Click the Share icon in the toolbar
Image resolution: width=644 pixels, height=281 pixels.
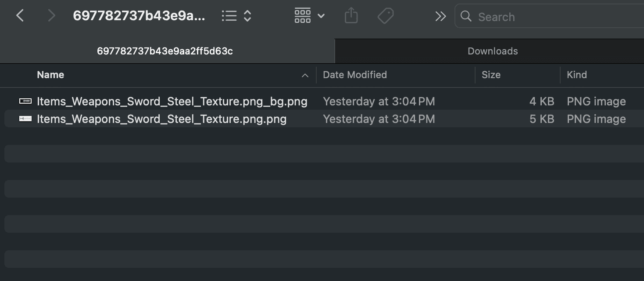(351, 15)
